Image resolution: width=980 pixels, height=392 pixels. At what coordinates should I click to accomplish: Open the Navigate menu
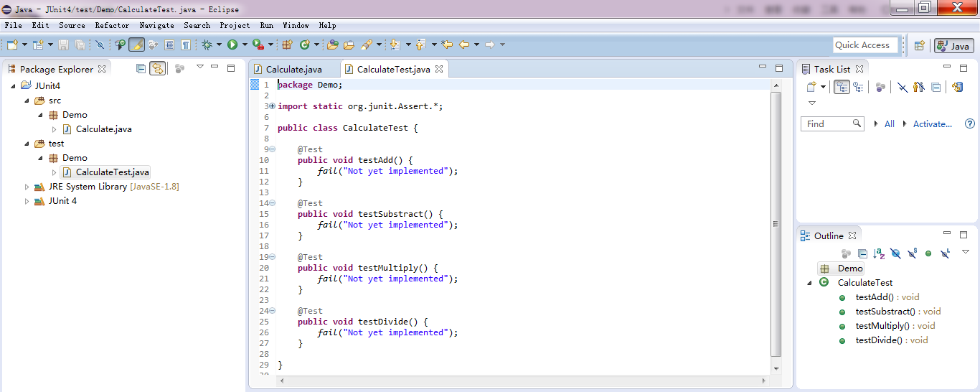coord(156,25)
